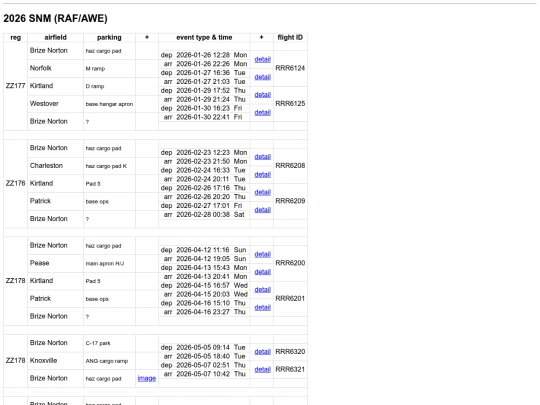This screenshot has width=540, height=405.
Task: Open detail link for 2026-02-26 flight
Action: tap(262, 192)
